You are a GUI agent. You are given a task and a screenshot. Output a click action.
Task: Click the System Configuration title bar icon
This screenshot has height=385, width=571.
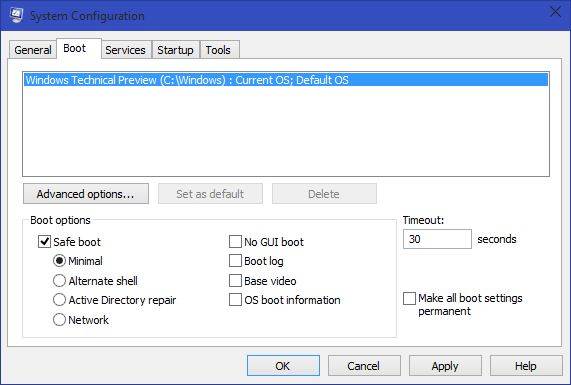[x=16, y=16]
